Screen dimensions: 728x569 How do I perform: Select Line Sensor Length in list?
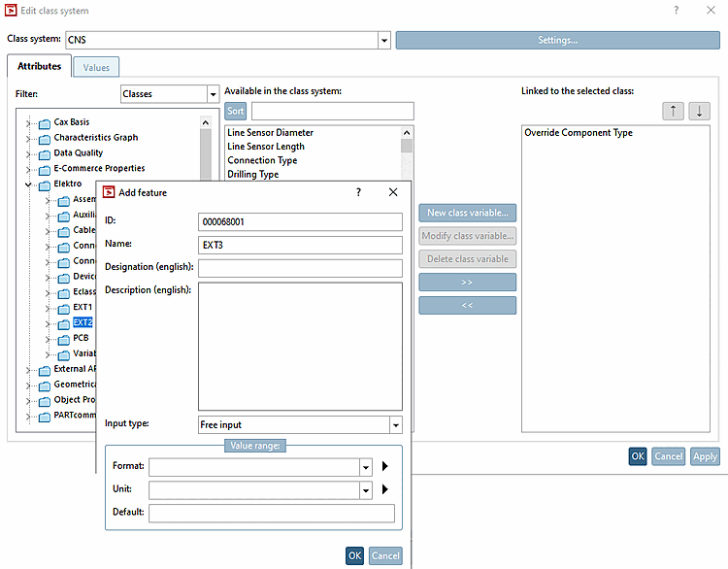[266, 147]
